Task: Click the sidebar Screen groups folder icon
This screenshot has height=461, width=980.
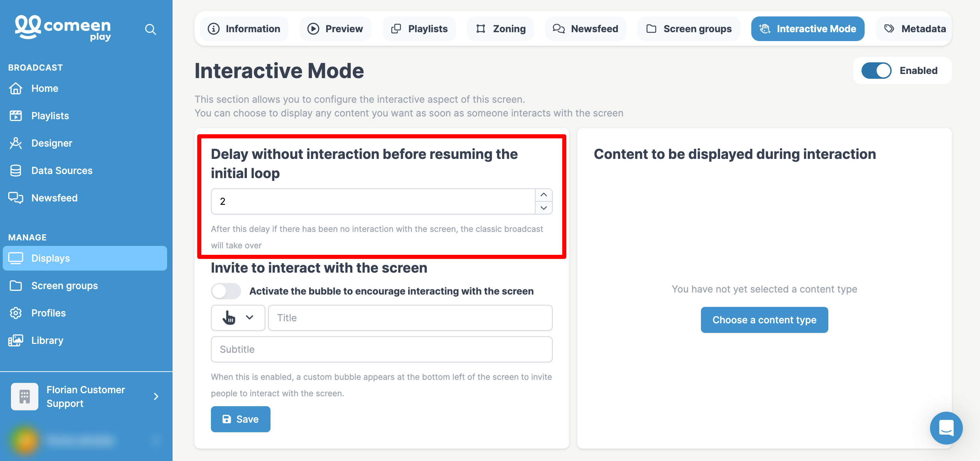Action: [16, 286]
